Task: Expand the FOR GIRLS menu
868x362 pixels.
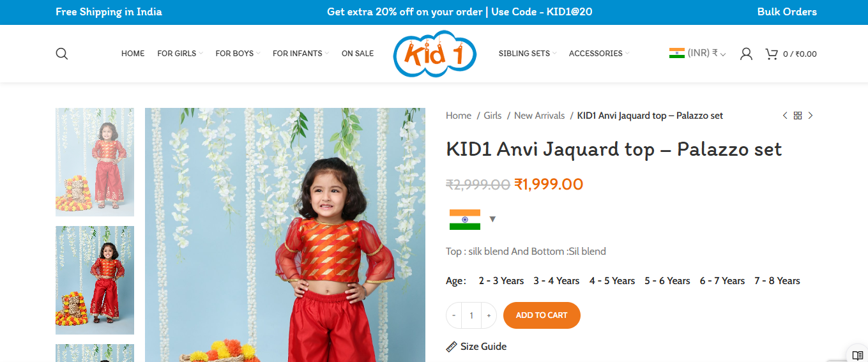Action: click(180, 54)
